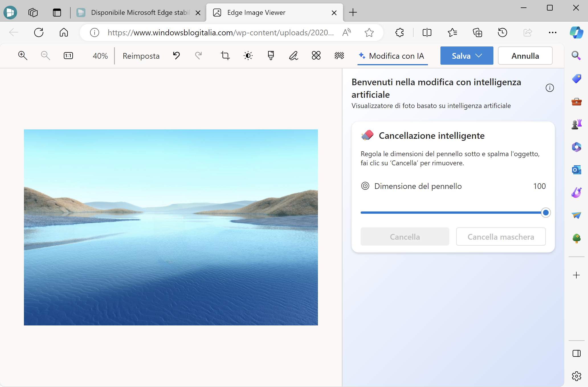Click the zoom in magnifier icon
The height and width of the screenshot is (387, 588).
(x=23, y=56)
